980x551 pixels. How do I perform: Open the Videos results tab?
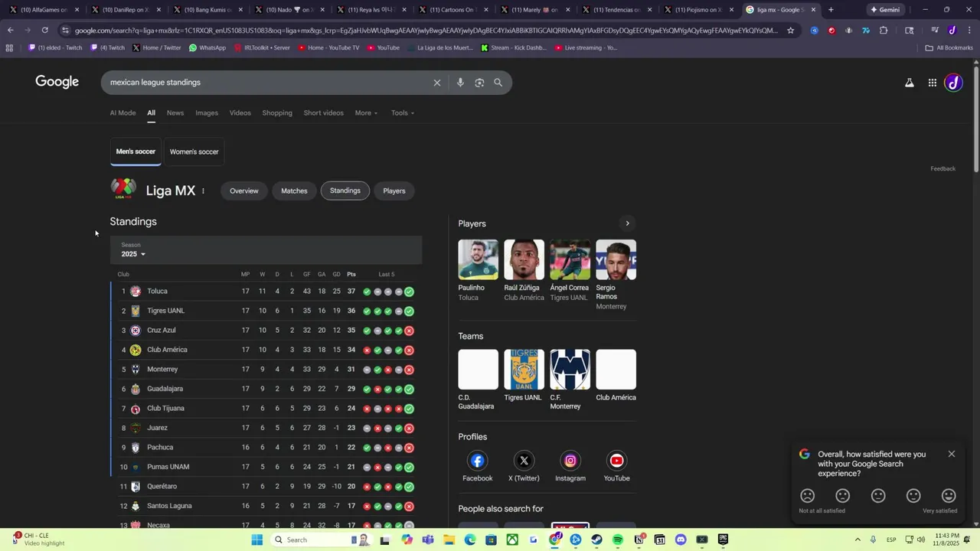coord(240,112)
